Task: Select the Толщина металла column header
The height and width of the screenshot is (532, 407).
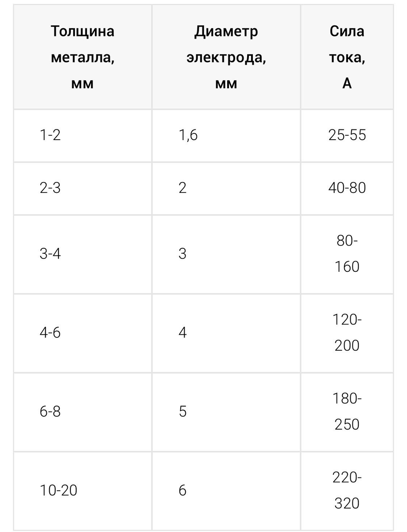Action: pos(82,57)
